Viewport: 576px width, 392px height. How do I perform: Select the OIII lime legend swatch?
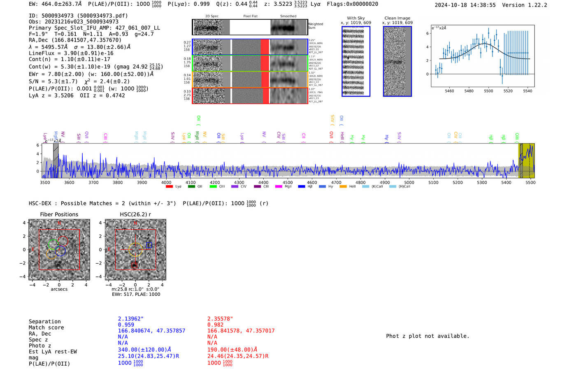[x=213, y=187]
